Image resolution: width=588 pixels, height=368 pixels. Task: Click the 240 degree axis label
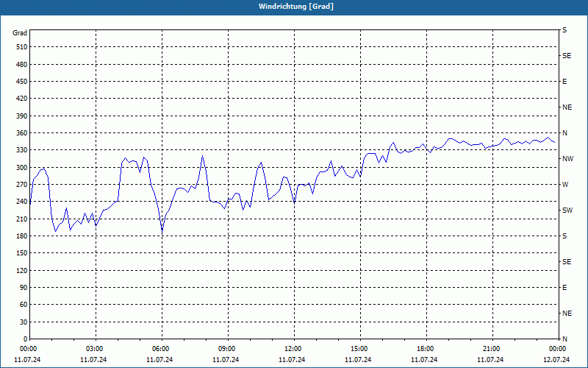point(22,202)
